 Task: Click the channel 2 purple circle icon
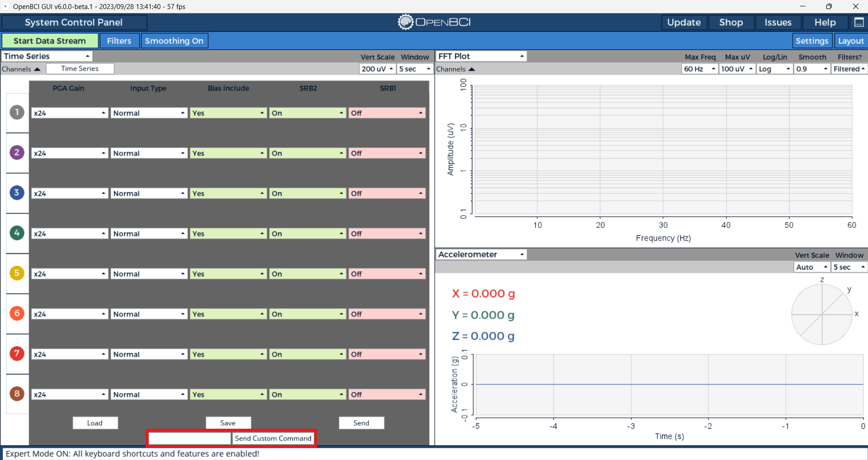[x=17, y=152]
